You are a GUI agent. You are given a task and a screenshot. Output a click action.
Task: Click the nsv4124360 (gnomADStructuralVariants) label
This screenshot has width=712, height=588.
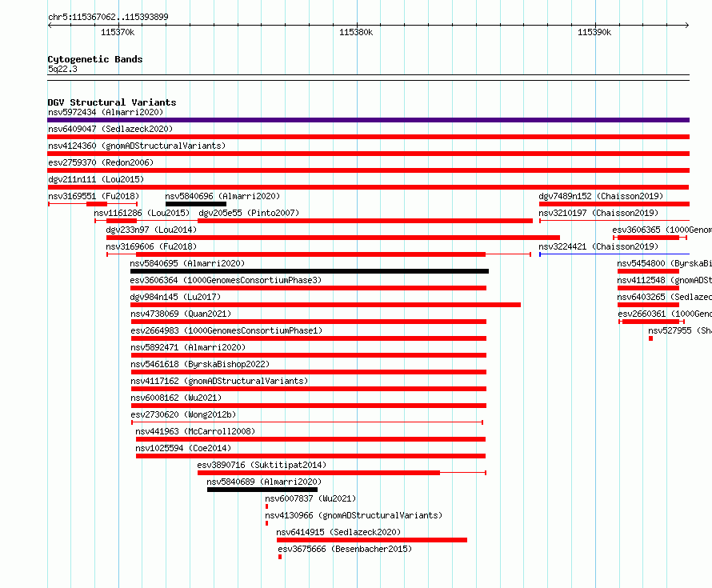(x=137, y=146)
